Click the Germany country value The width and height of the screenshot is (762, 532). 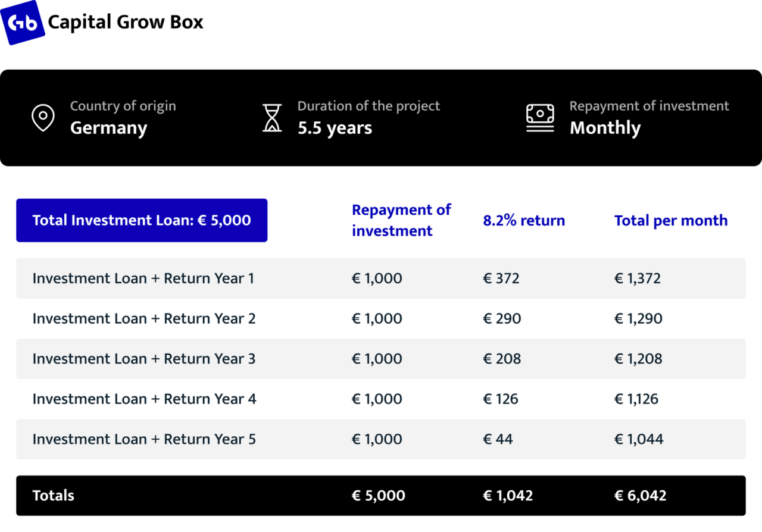[108, 128]
